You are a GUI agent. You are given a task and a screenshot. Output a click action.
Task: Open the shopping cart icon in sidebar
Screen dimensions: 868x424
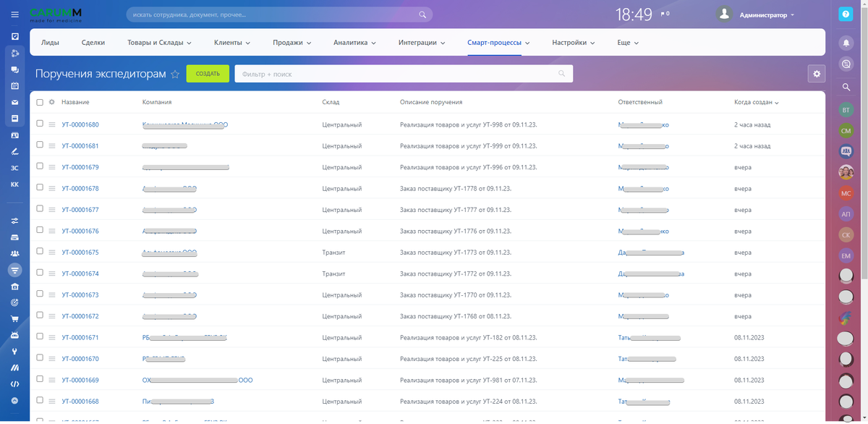tap(14, 318)
